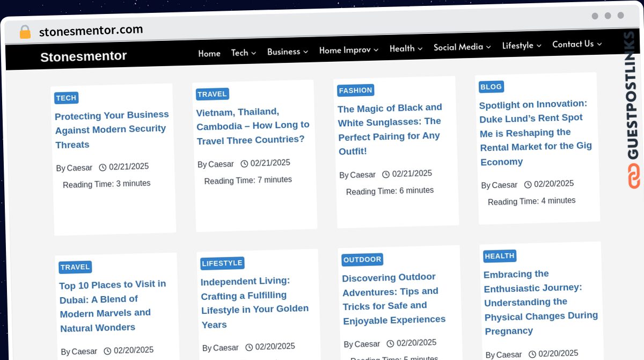Open the Embracing the Enthusiastic Journey article
The image size is (644, 360).
(x=540, y=303)
